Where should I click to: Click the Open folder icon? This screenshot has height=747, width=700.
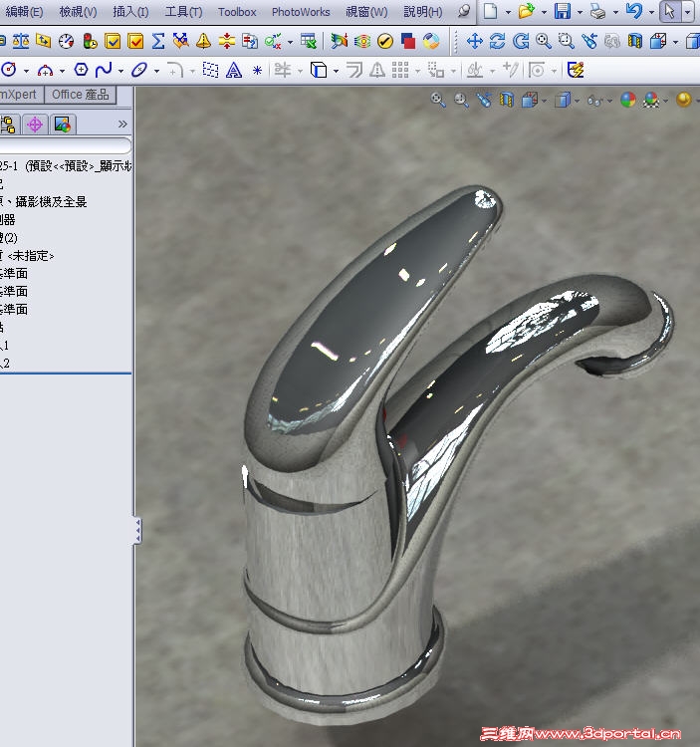click(x=526, y=11)
